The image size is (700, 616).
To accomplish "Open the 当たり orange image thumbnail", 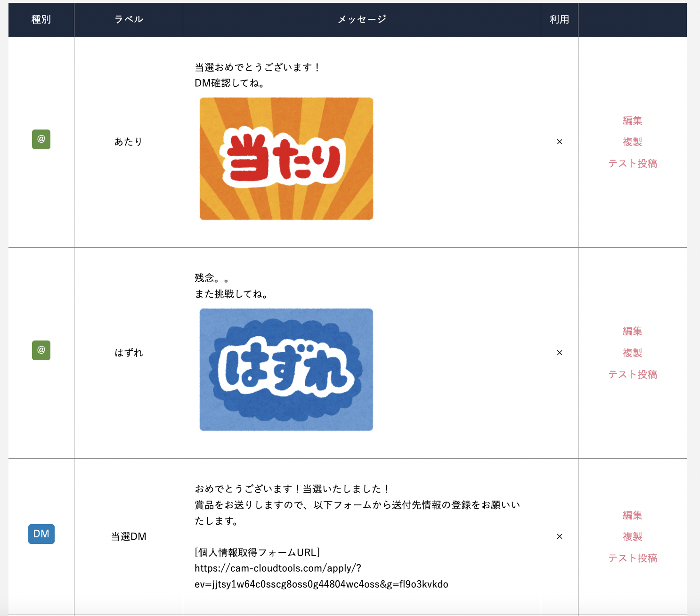I will pyautogui.click(x=286, y=159).
